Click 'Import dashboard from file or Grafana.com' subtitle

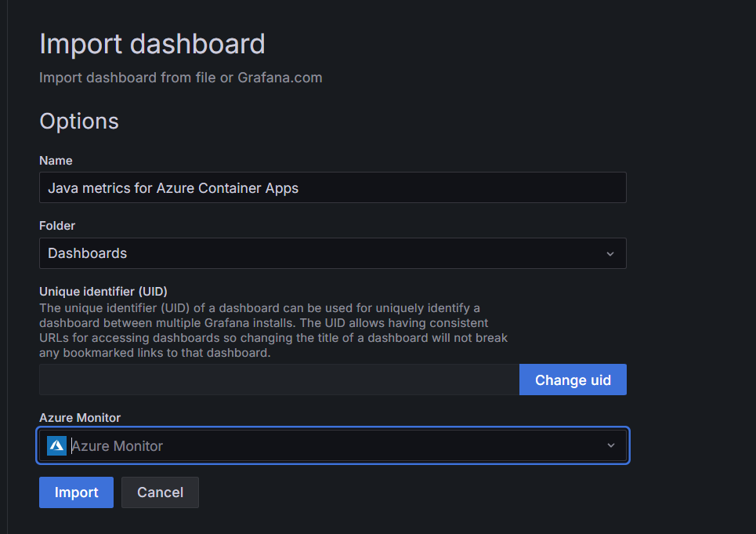pos(181,78)
